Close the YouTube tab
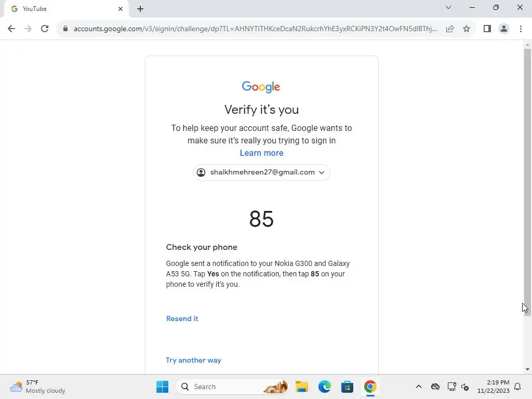 point(121,9)
